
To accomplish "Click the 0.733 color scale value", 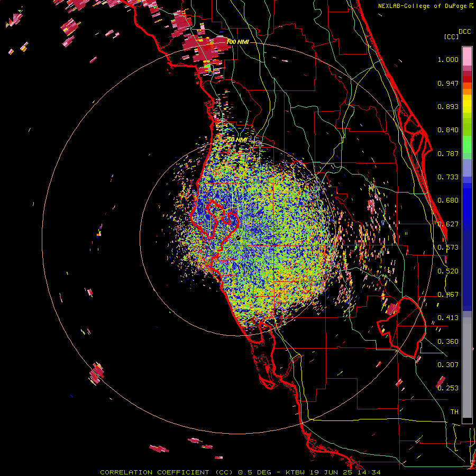I will click(x=448, y=177).
